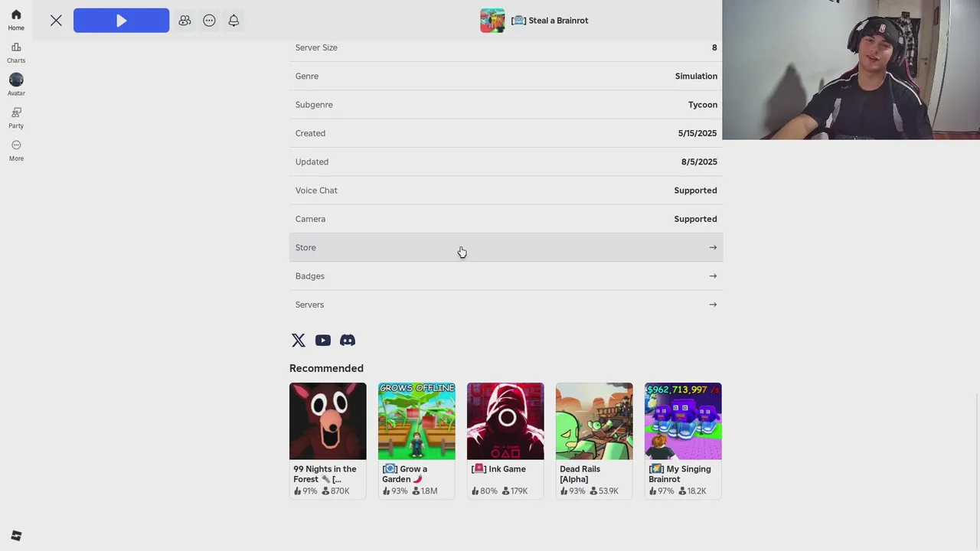Viewport: 980px width, 551px height.
Task: Click the Created date 5/15/2025
Action: click(697, 133)
